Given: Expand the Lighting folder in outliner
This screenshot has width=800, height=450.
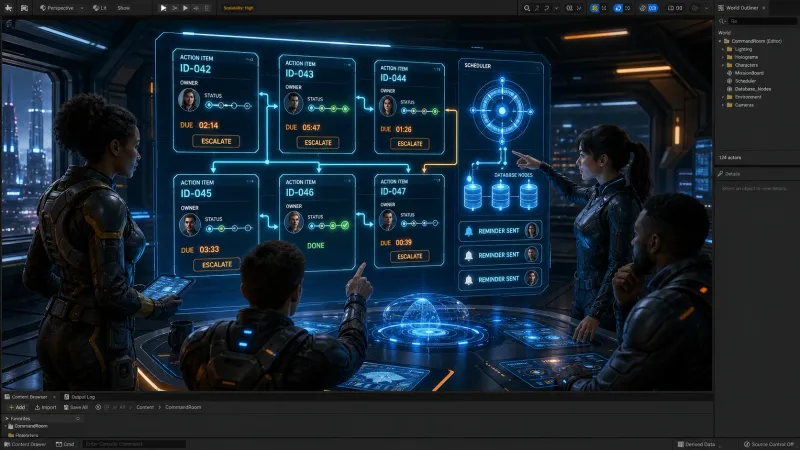Looking at the screenshot, I should [723, 49].
